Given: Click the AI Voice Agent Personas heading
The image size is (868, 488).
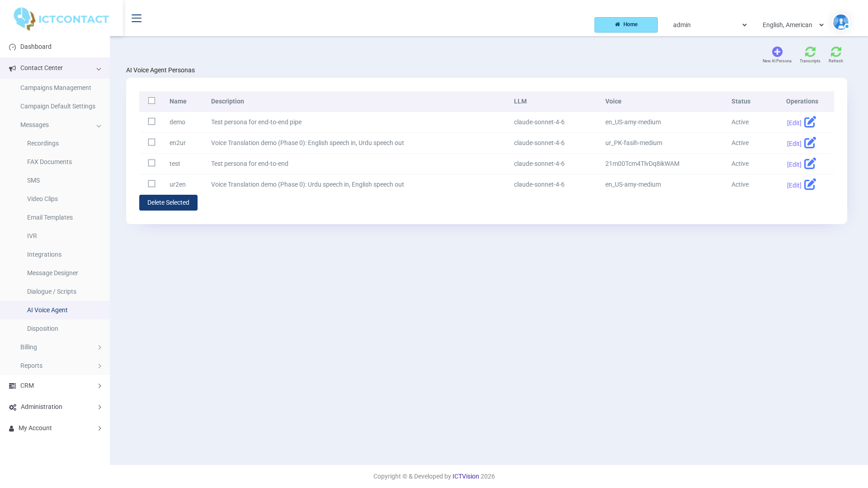Looking at the screenshot, I should 160,70.
